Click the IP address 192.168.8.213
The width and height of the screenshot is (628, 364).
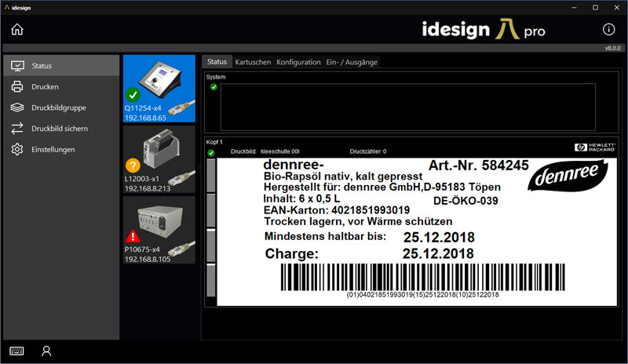point(148,188)
